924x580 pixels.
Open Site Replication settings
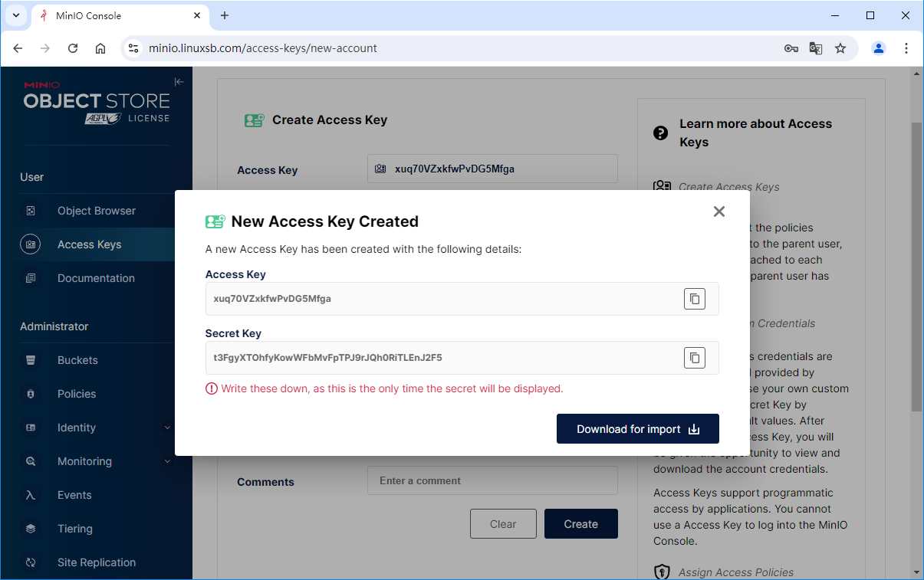tap(96, 562)
